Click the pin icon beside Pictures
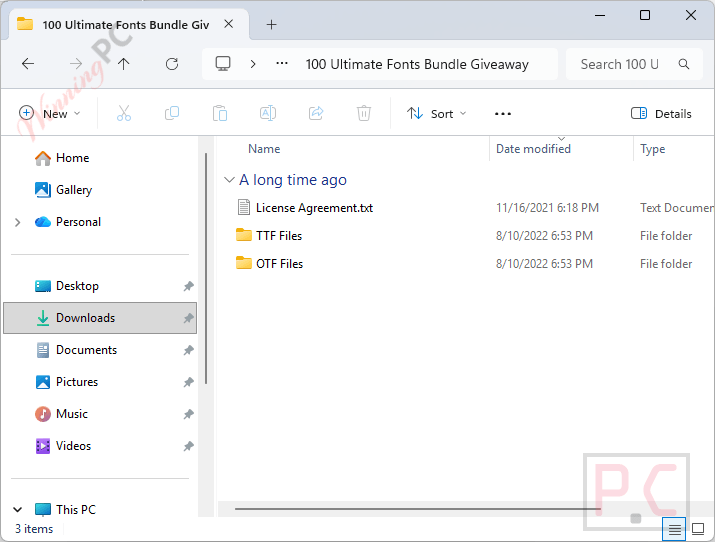Screen dimensions: 715x542 pos(188,382)
